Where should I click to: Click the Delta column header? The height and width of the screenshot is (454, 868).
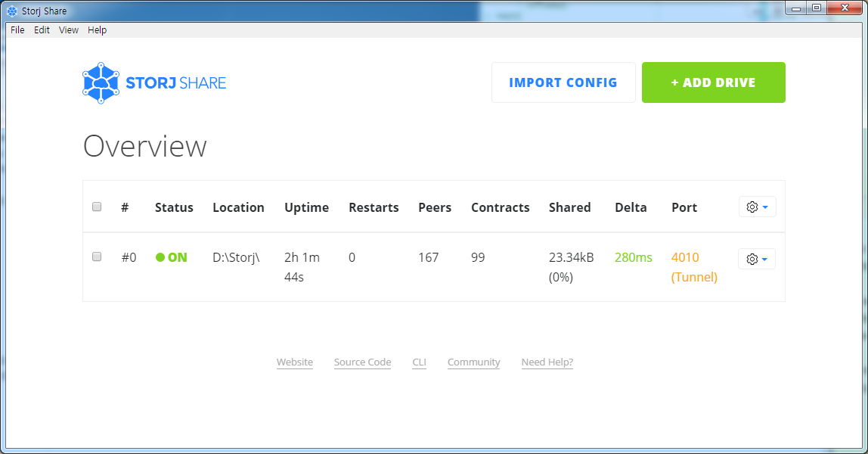(631, 207)
